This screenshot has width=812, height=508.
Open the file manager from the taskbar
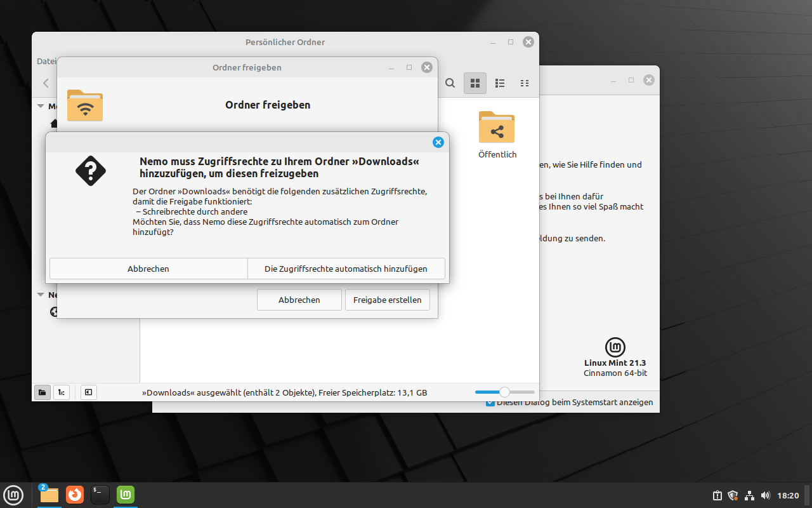coord(49,495)
